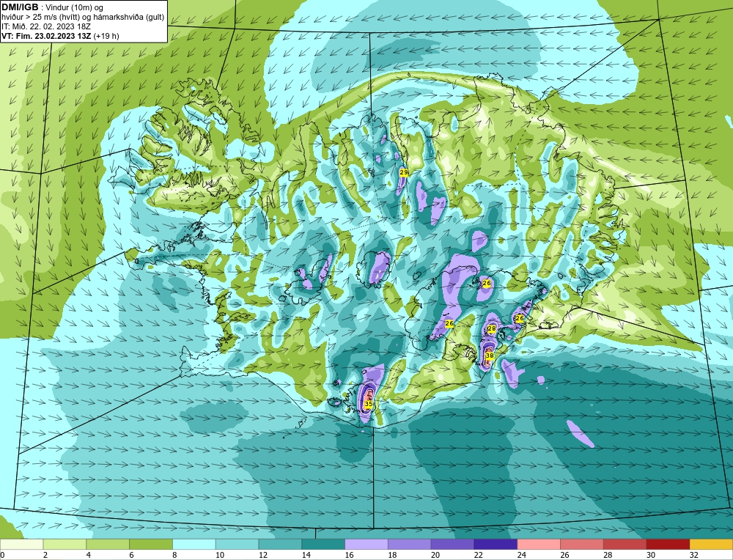Click the color scale tick label 20
Image resolution: width=733 pixels, height=560 pixels.
tap(435, 555)
